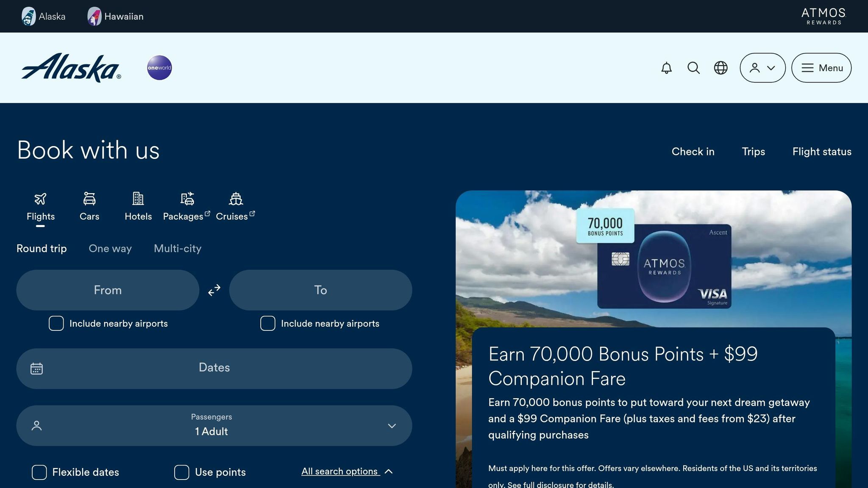The width and height of the screenshot is (868, 488).
Task: Check Include nearby airports under To
Action: (267, 324)
